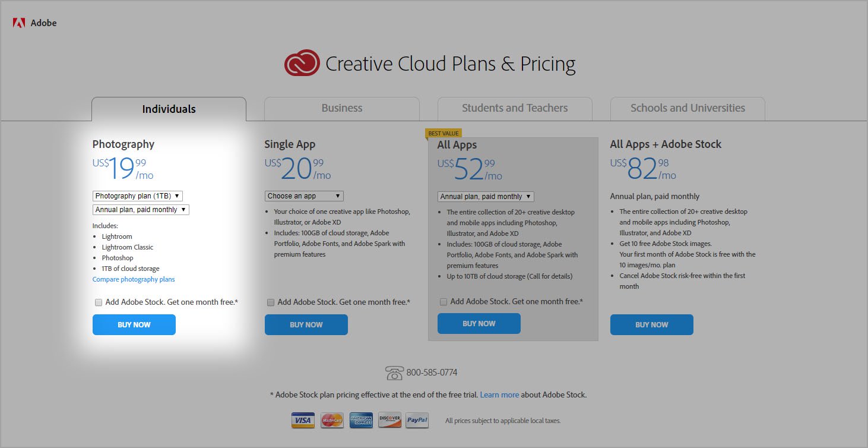Expand the Choose an app dropdown
This screenshot has width=868, height=448.
coord(304,196)
